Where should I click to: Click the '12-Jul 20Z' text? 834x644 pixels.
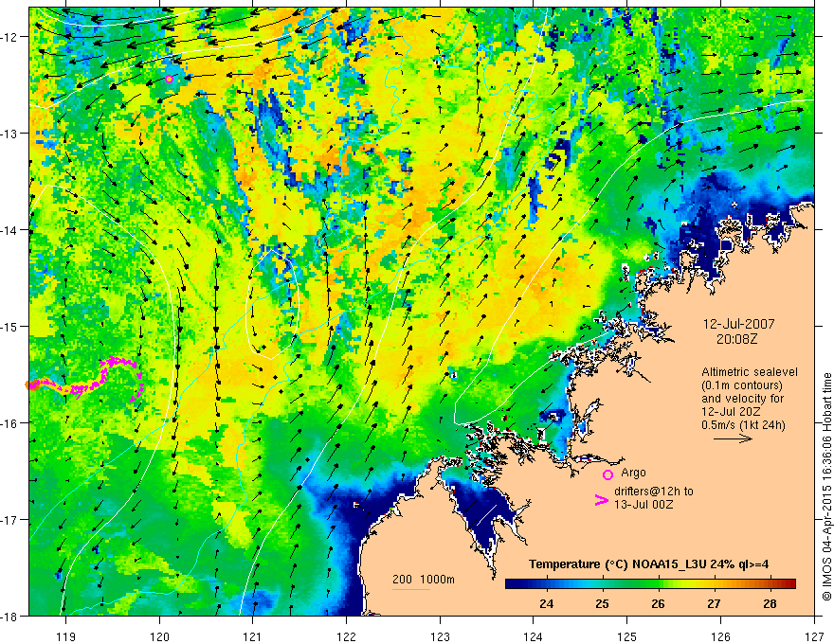click(731, 412)
